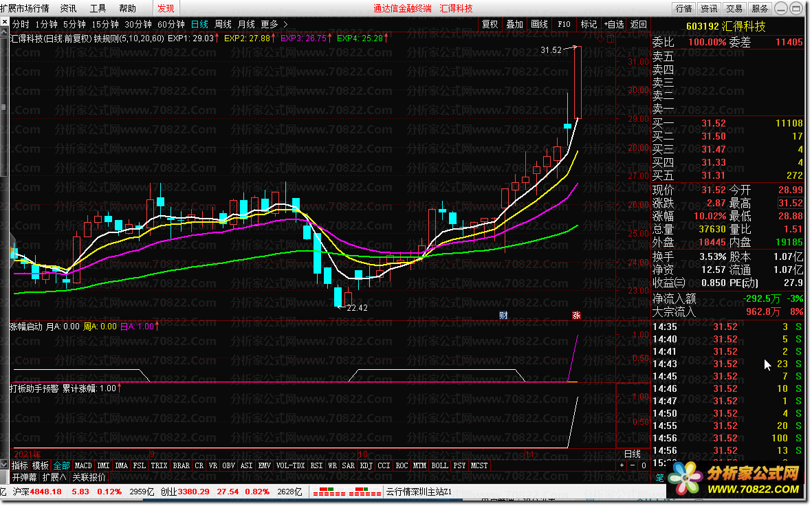Click the 发现 tab
Screen dimensions: 812x506
point(166,8)
